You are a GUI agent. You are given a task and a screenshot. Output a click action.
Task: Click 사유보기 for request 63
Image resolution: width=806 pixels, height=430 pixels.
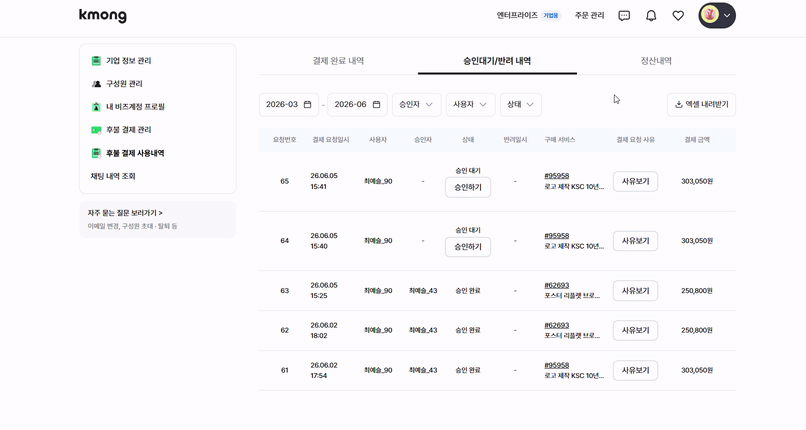click(635, 291)
